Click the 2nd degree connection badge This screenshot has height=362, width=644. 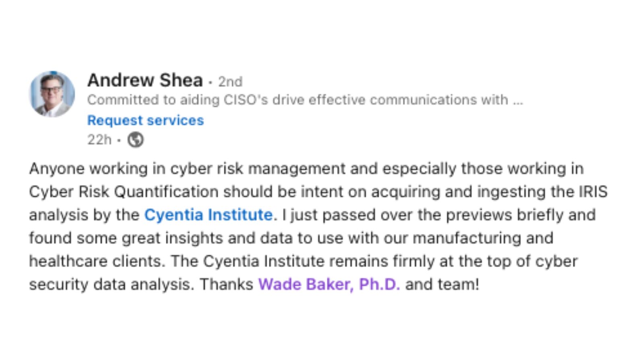[230, 82]
